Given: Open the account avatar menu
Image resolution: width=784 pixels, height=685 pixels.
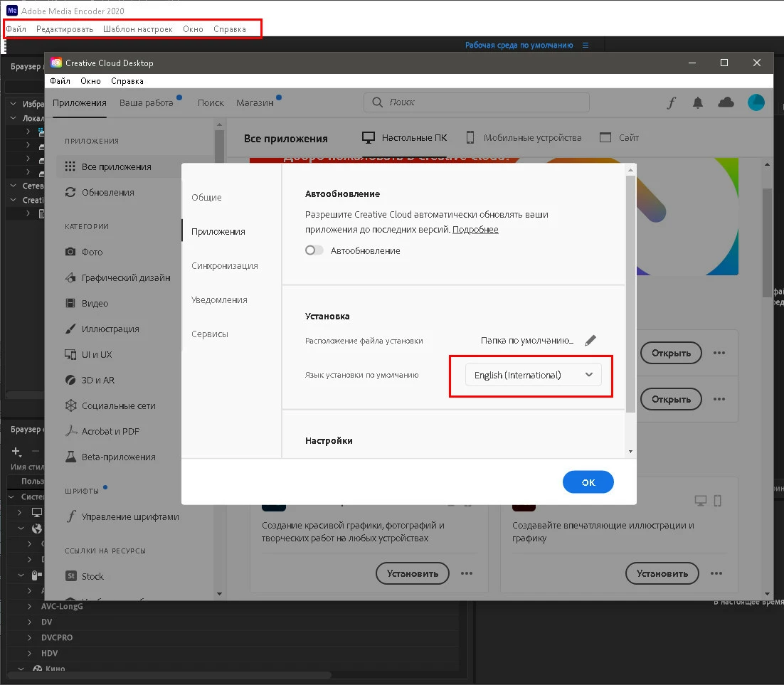Looking at the screenshot, I should pyautogui.click(x=756, y=102).
